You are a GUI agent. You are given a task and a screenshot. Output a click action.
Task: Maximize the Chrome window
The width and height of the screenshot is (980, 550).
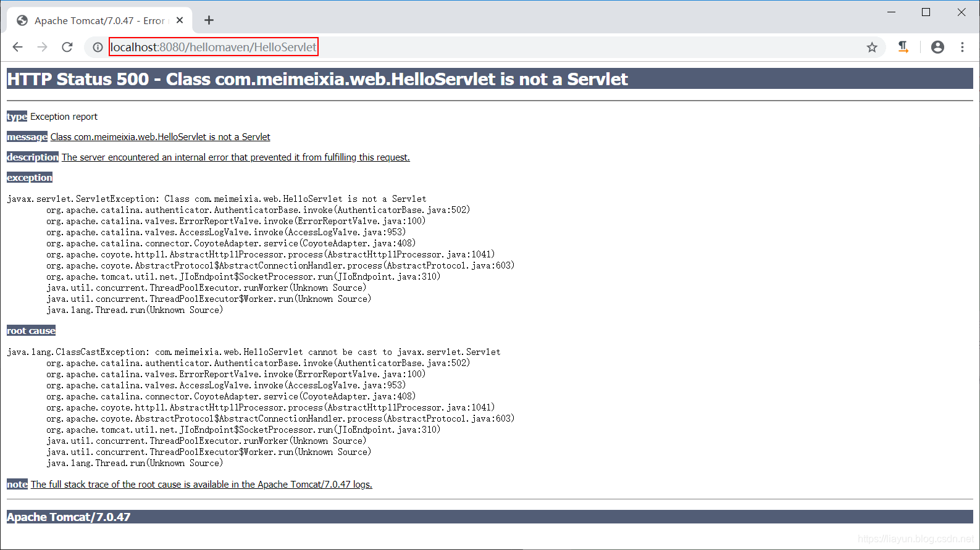tap(926, 12)
